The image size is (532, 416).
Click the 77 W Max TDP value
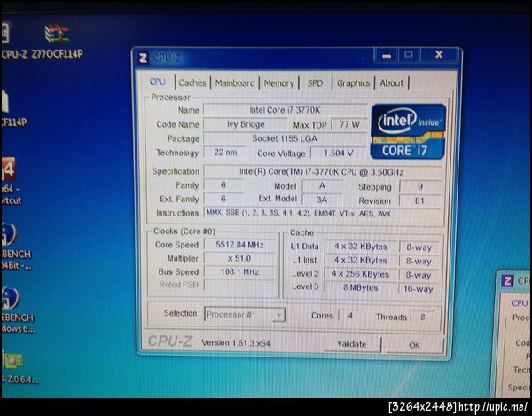pos(349,124)
